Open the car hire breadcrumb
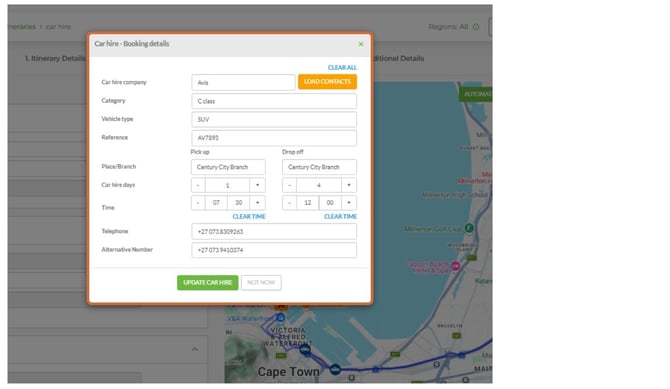The image size is (670, 389). [x=59, y=27]
